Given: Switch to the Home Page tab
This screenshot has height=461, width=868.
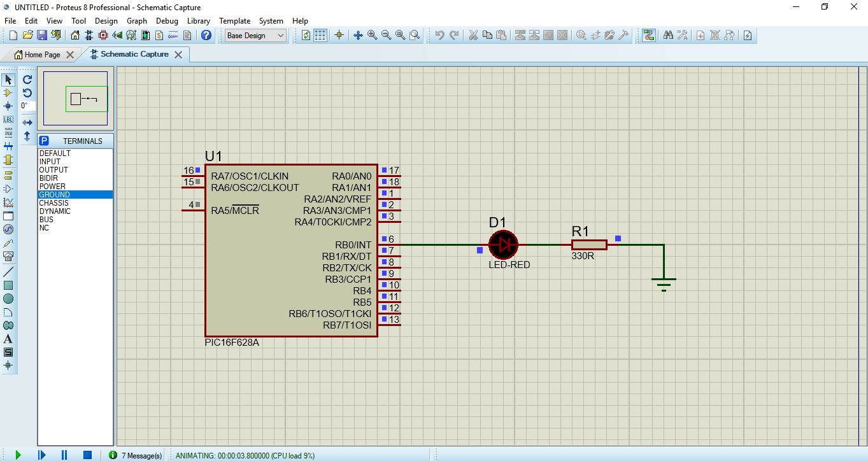Looking at the screenshot, I should click(43, 55).
